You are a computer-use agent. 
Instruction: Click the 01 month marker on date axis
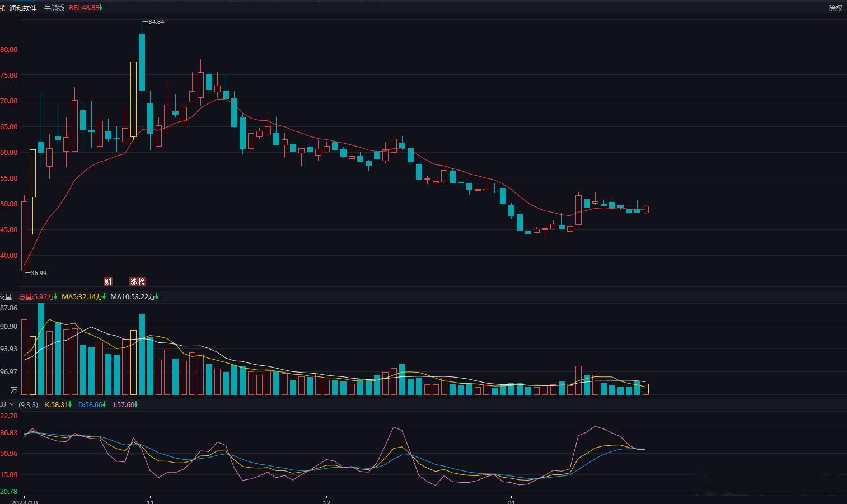pos(511,501)
